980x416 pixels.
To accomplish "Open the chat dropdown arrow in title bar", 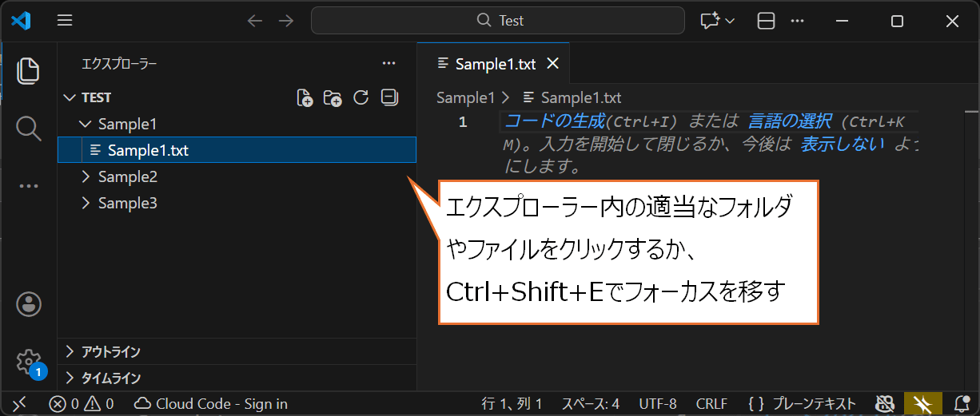I will [730, 22].
